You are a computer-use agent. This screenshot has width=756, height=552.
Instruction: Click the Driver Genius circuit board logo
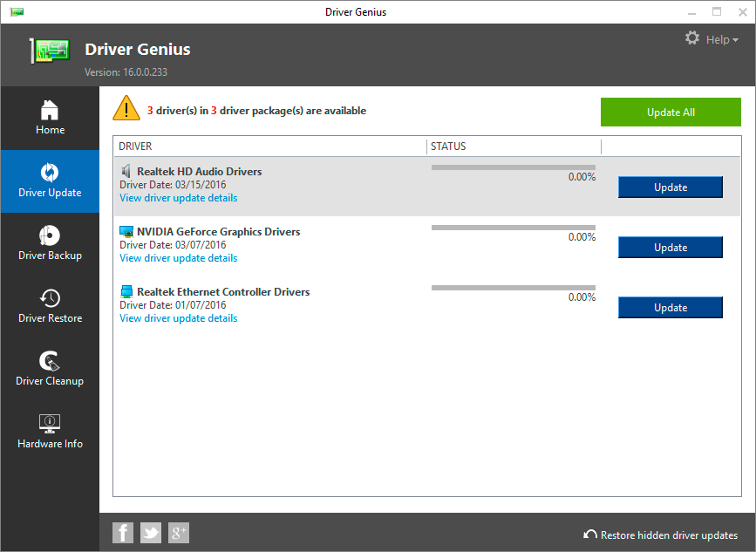(51, 51)
